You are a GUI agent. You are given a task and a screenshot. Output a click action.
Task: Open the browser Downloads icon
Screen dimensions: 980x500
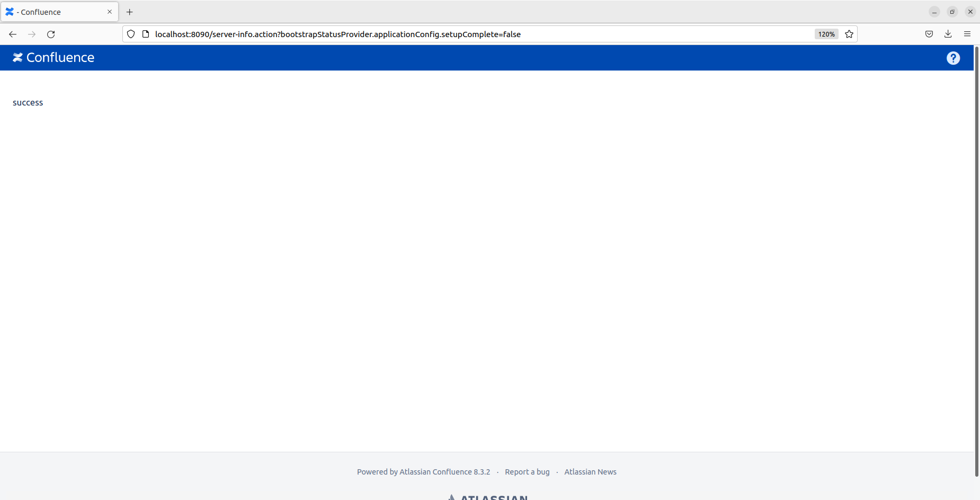pos(948,34)
